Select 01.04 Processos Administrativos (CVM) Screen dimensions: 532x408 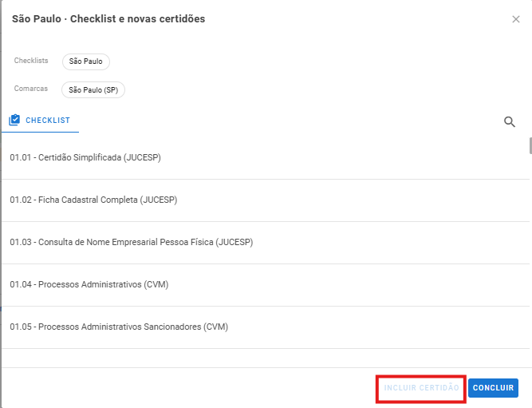[266, 285]
